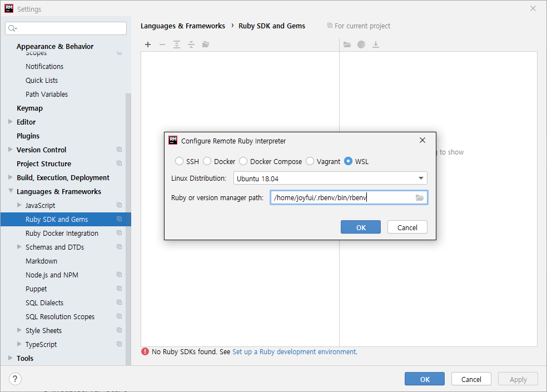The width and height of the screenshot is (547, 392).
Task: Click the expand all toolbar icon
Action: (177, 44)
